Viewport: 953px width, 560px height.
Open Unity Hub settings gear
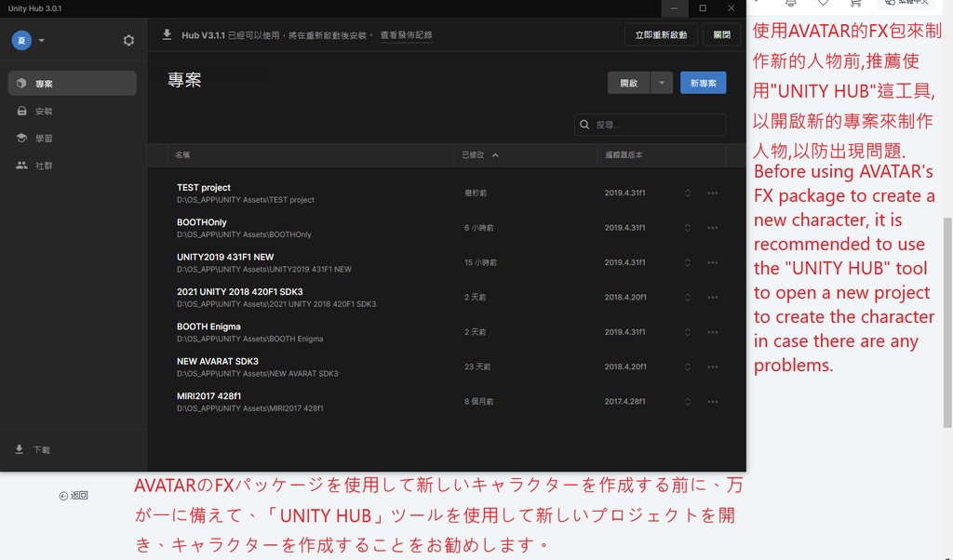pyautogui.click(x=128, y=40)
